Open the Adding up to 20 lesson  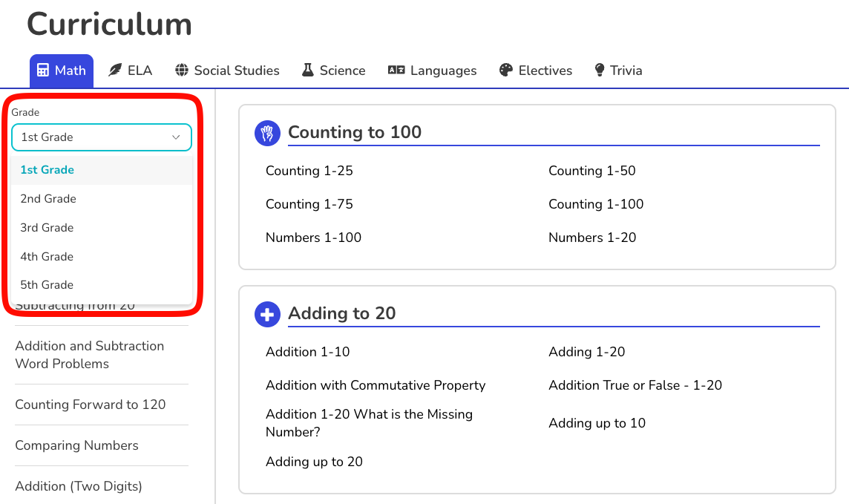pos(314,462)
